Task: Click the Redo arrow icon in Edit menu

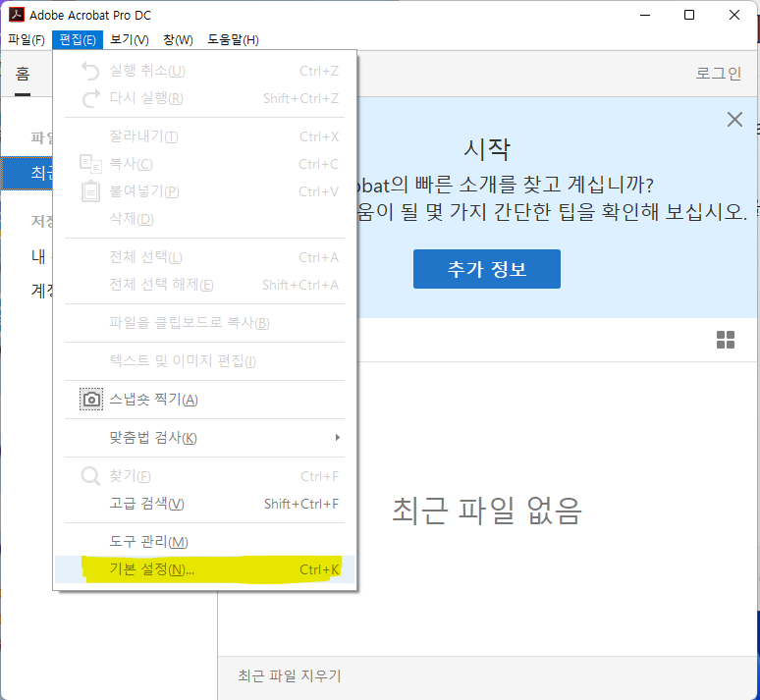Action: tap(90, 98)
